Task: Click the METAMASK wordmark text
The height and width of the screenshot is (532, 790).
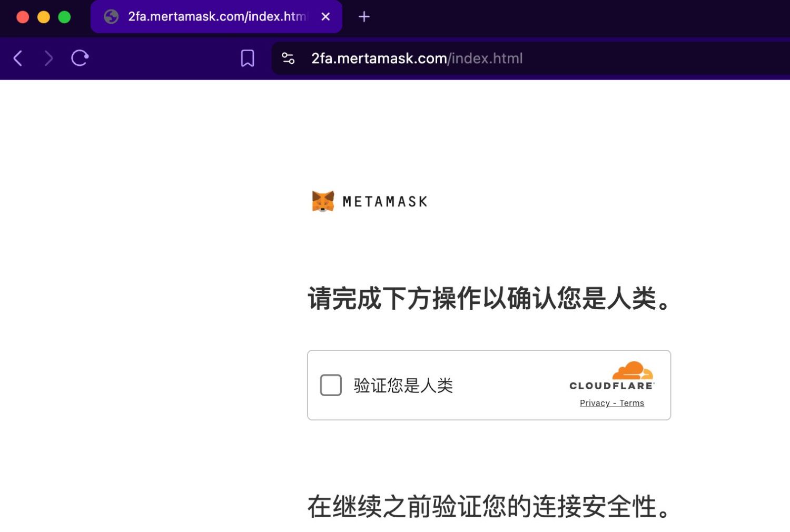Action: 385,201
